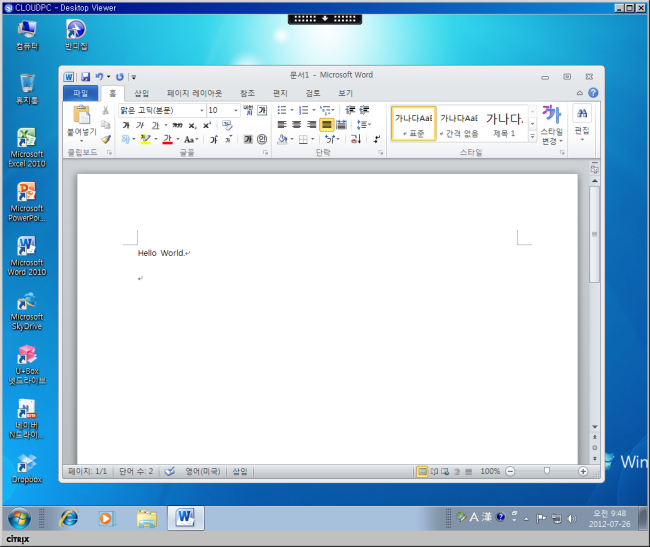Apply Superscript formatting

[x=206, y=125]
